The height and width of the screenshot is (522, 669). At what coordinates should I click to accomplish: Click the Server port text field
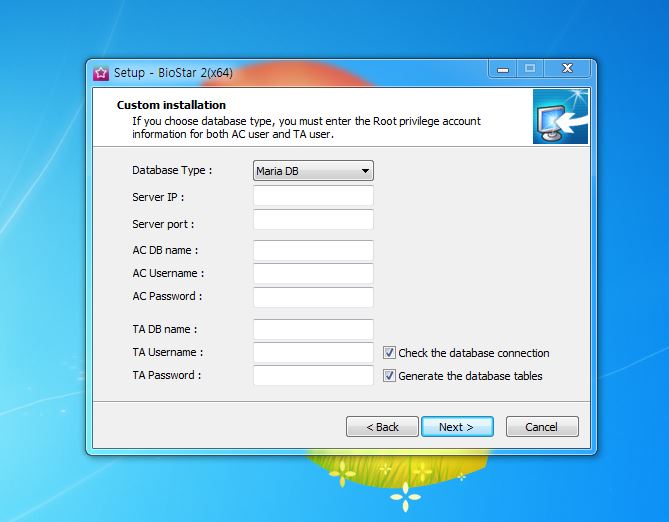point(313,220)
